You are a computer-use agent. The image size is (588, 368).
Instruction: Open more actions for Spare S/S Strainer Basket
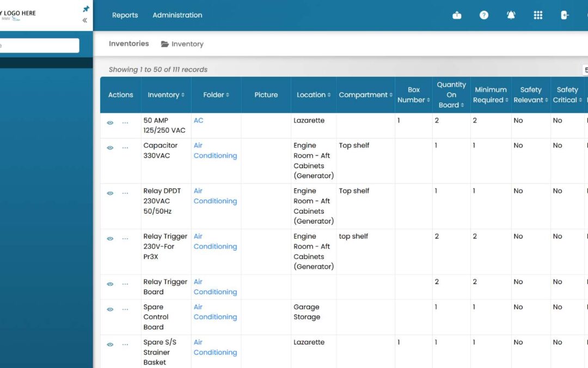(125, 345)
